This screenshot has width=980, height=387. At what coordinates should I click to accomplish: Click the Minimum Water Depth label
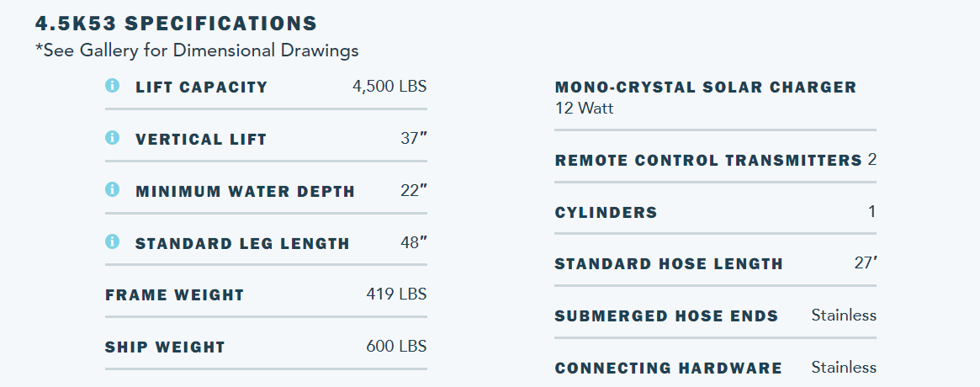click(245, 192)
